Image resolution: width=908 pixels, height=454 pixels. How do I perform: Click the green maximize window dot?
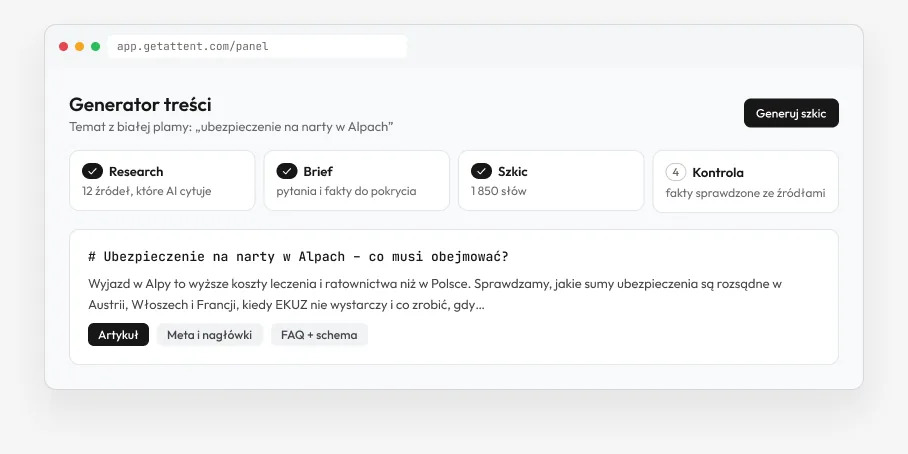(96, 46)
